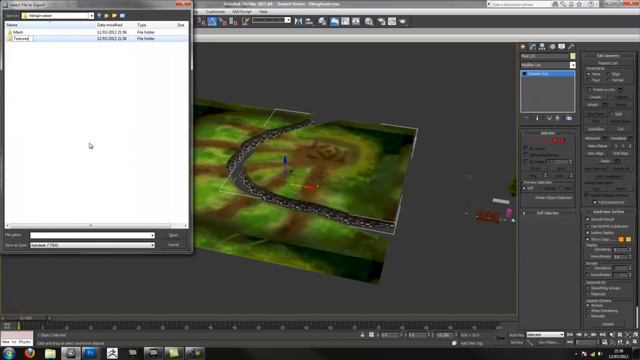Toggle the Full Interactivity checkbox

594,202
